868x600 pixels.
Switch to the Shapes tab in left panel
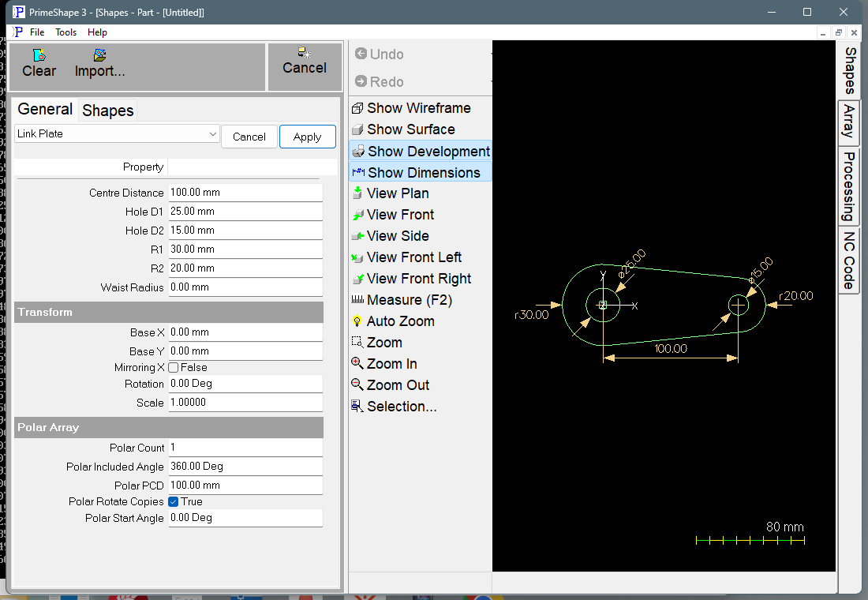click(x=108, y=111)
